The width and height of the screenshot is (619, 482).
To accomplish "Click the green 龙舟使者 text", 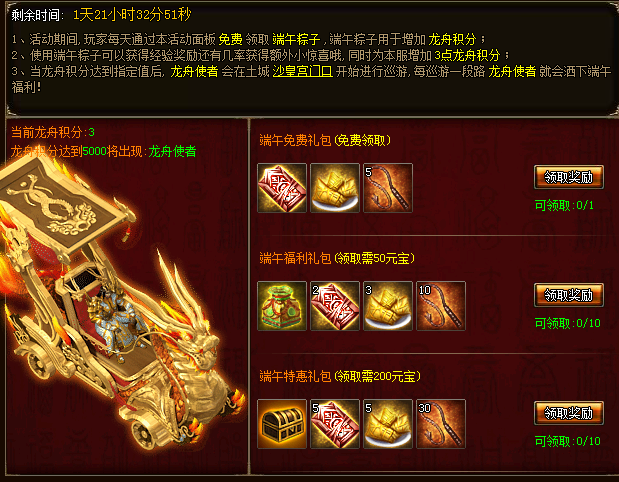I will (x=172, y=152).
